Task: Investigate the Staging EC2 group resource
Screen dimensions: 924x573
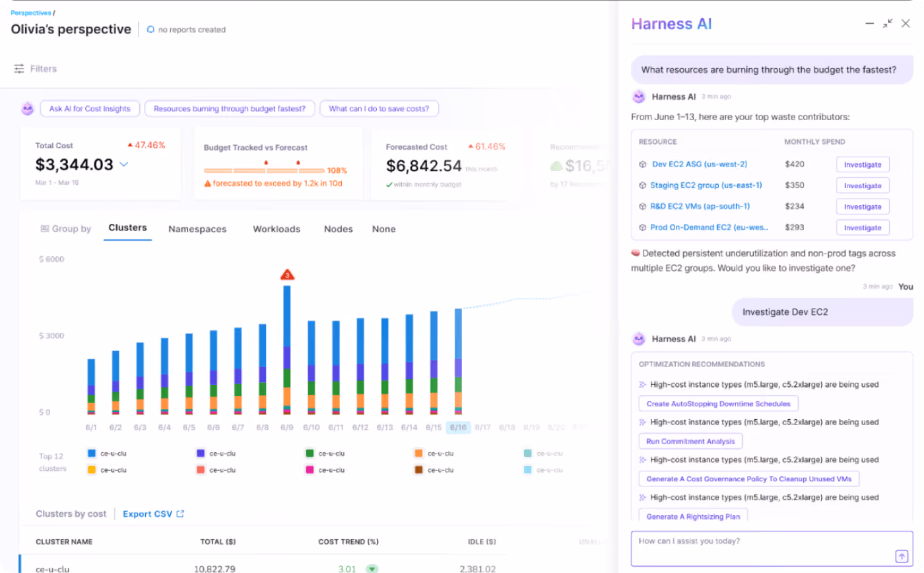Action: [863, 185]
